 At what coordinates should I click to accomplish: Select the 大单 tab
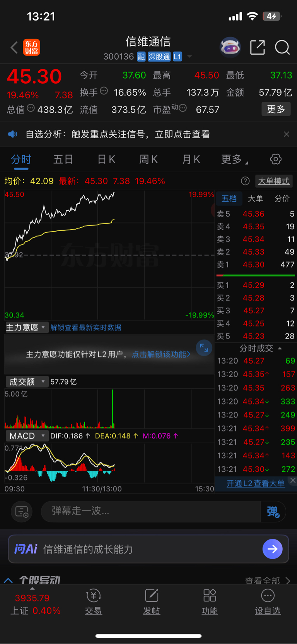255,198
